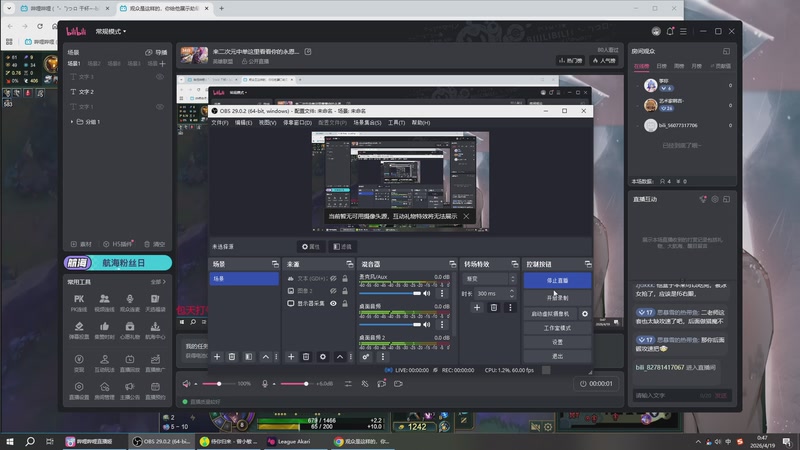Viewport: 800px width, 450px height.
Task: Add a transition with plus in 转场特效 panel
Action: (x=477, y=308)
